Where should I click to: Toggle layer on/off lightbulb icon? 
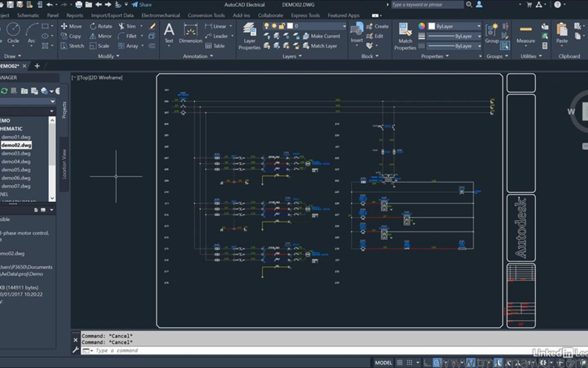267,26
